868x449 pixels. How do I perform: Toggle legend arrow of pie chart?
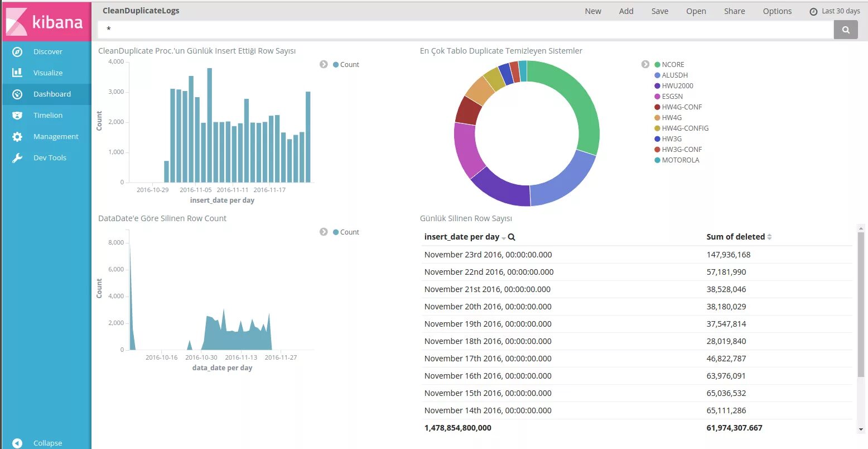pos(645,64)
